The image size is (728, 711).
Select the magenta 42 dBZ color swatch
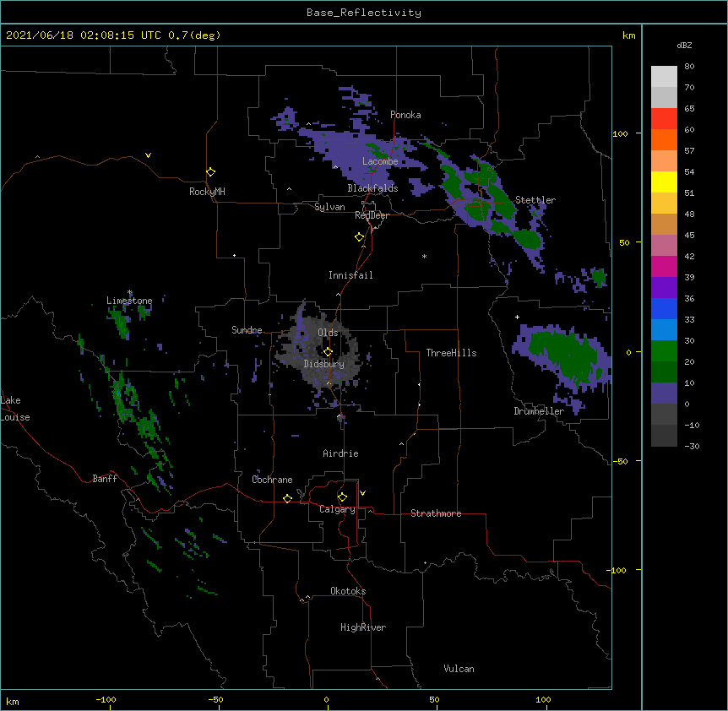pyautogui.click(x=664, y=266)
